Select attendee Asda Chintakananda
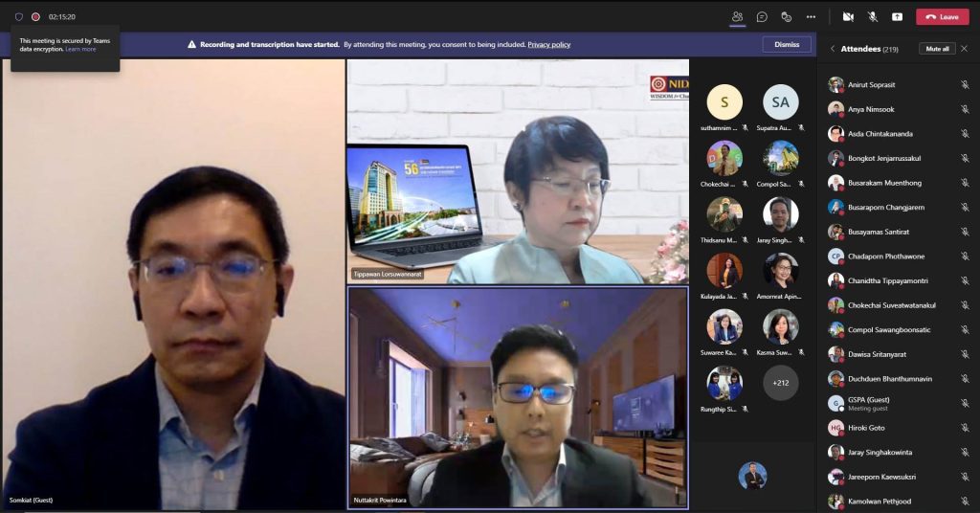This screenshot has width=980, height=513. [x=899, y=134]
